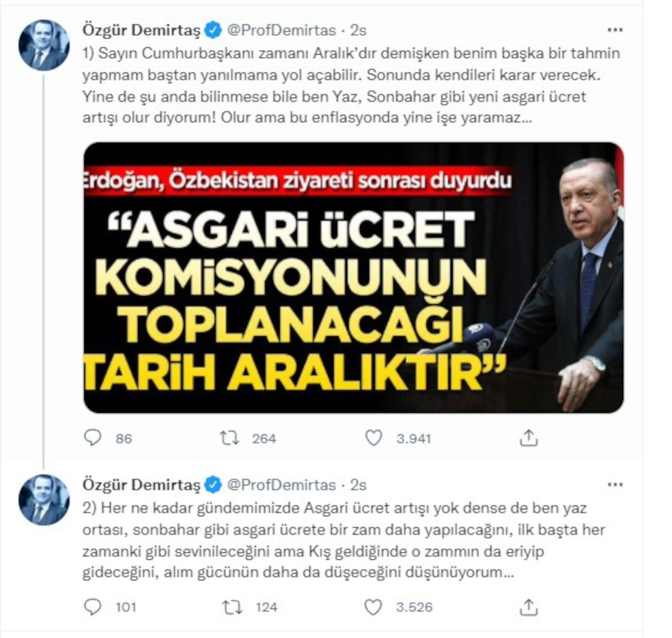Retweet the second tweet with 124 retweets
Viewport: 672px width, 638px height.
[x=232, y=607]
